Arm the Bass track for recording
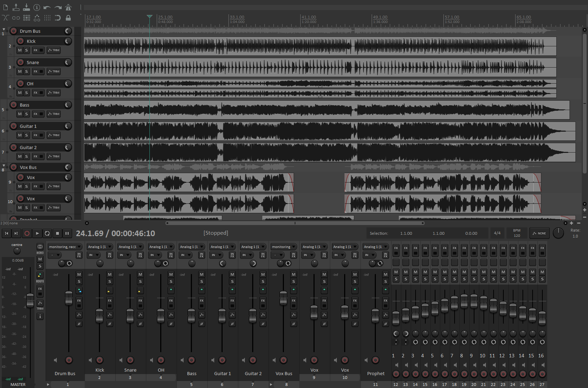 [x=14, y=105]
